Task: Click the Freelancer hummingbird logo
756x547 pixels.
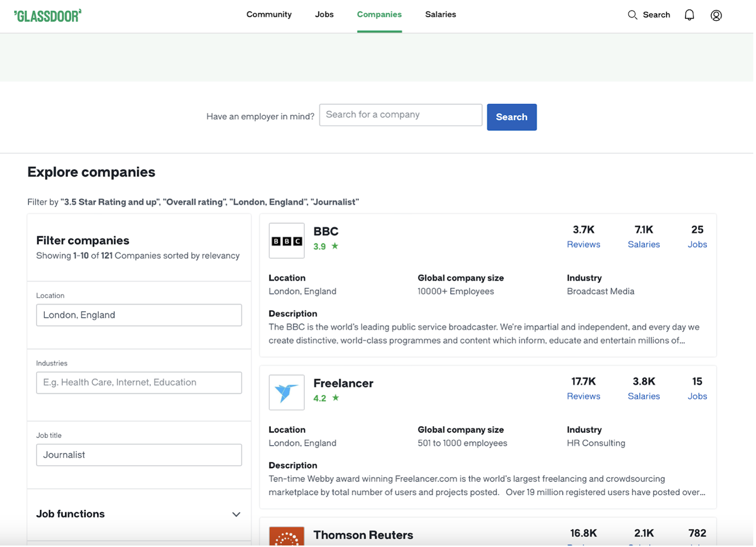Action: (x=287, y=393)
